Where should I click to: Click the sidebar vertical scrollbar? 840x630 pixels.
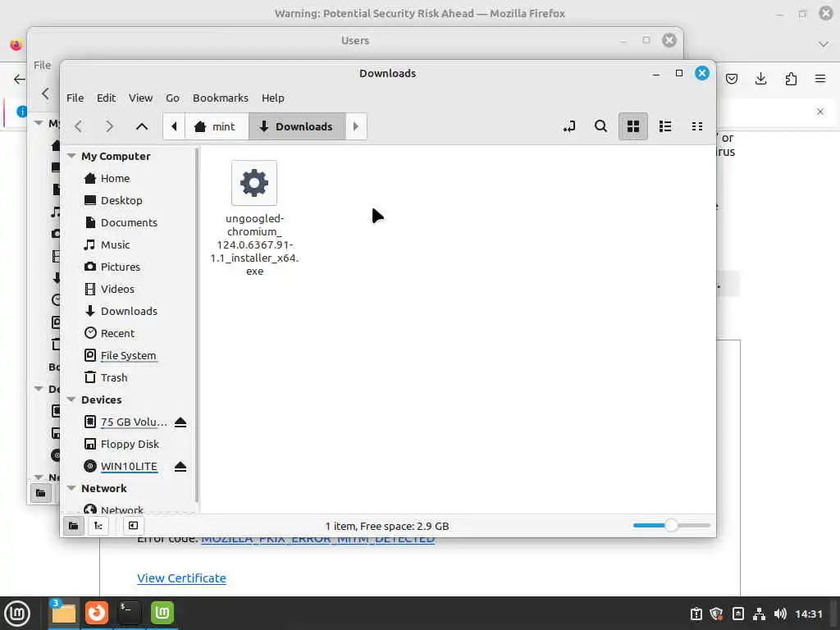(x=197, y=325)
